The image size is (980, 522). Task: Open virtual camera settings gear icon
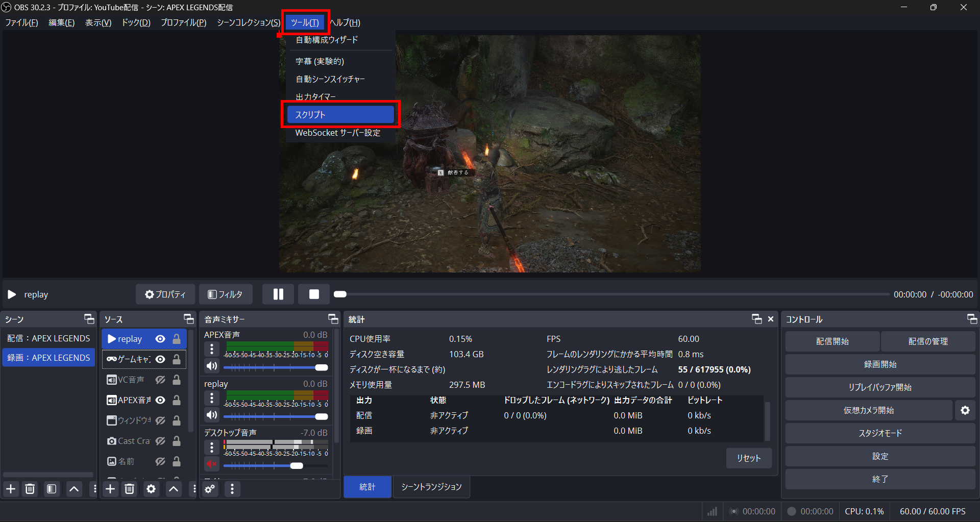[965, 410]
